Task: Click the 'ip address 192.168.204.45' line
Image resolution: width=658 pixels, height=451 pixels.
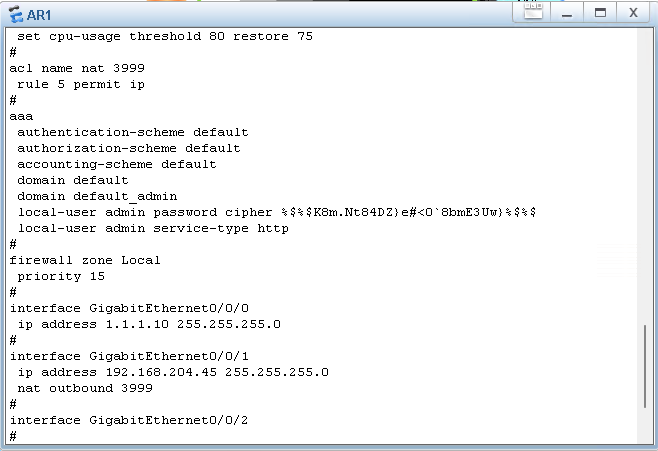Action: pyautogui.click(x=173, y=372)
